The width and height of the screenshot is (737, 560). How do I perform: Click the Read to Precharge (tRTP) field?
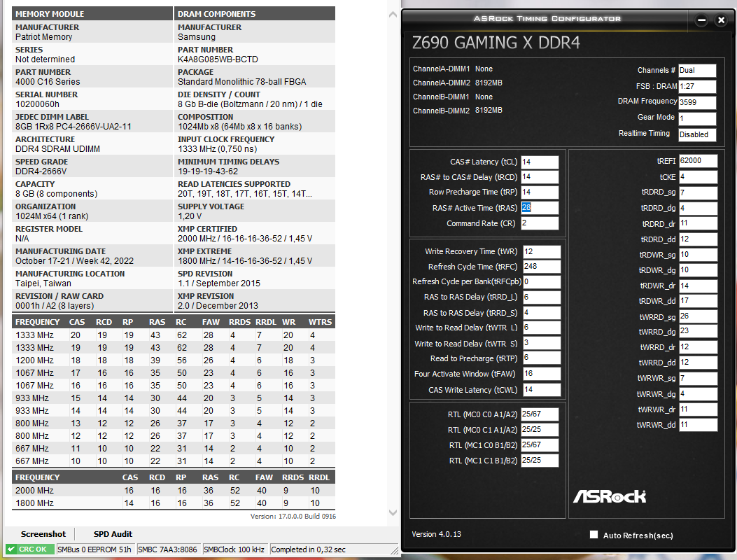click(542, 358)
